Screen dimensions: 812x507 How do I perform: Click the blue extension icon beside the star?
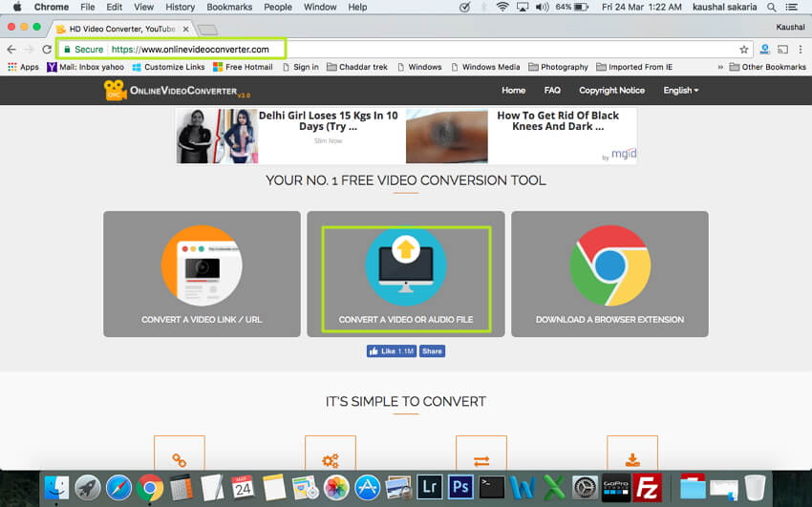(764, 49)
